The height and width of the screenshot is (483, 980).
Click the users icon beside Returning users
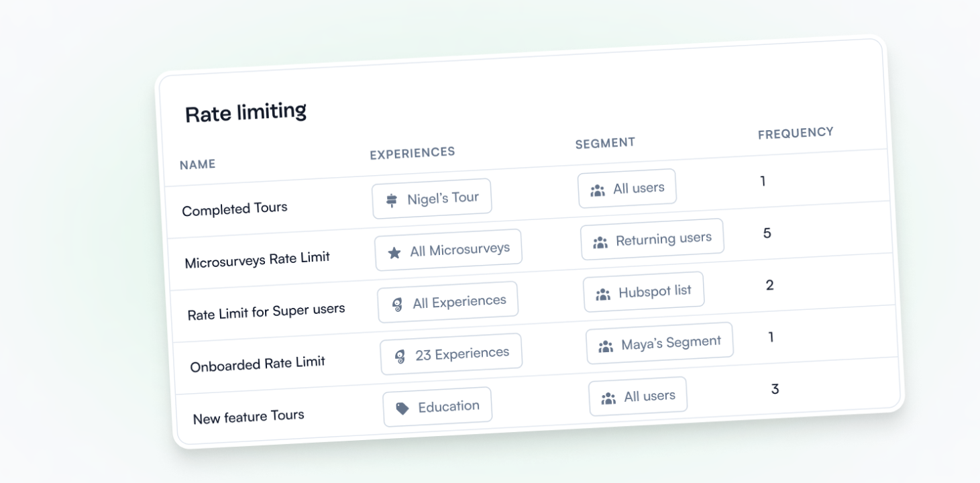pos(600,242)
